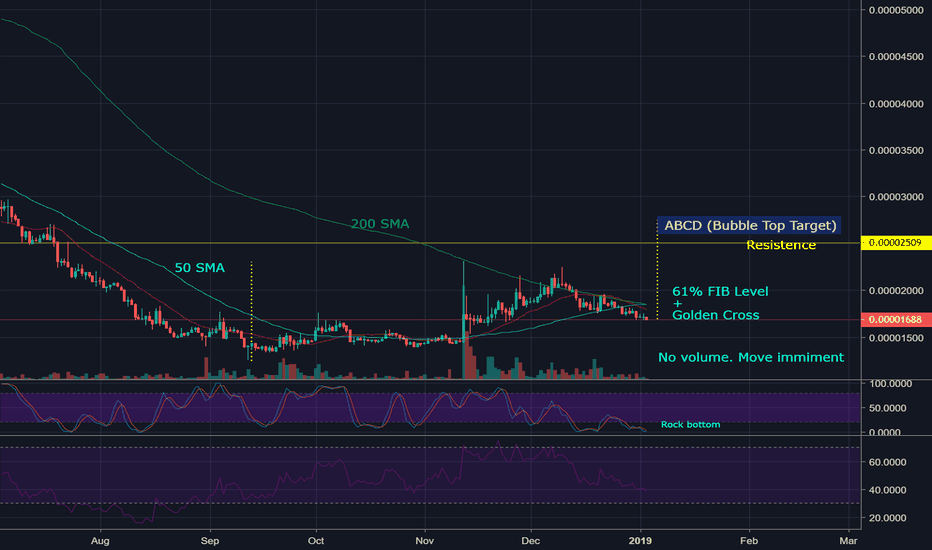Screen dimensions: 932x550
Task: Click the 0.00001500 price axis label
Action: (896, 338)
